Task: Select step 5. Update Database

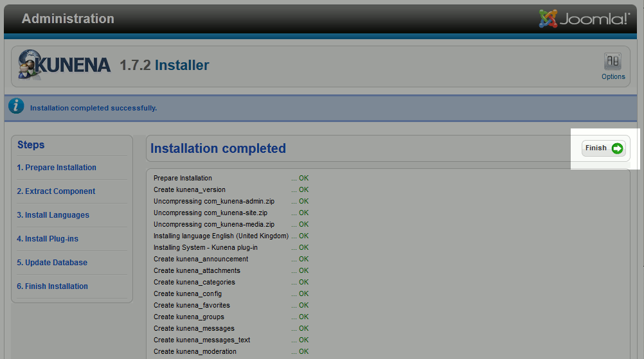Action: (x=52, y=263)
